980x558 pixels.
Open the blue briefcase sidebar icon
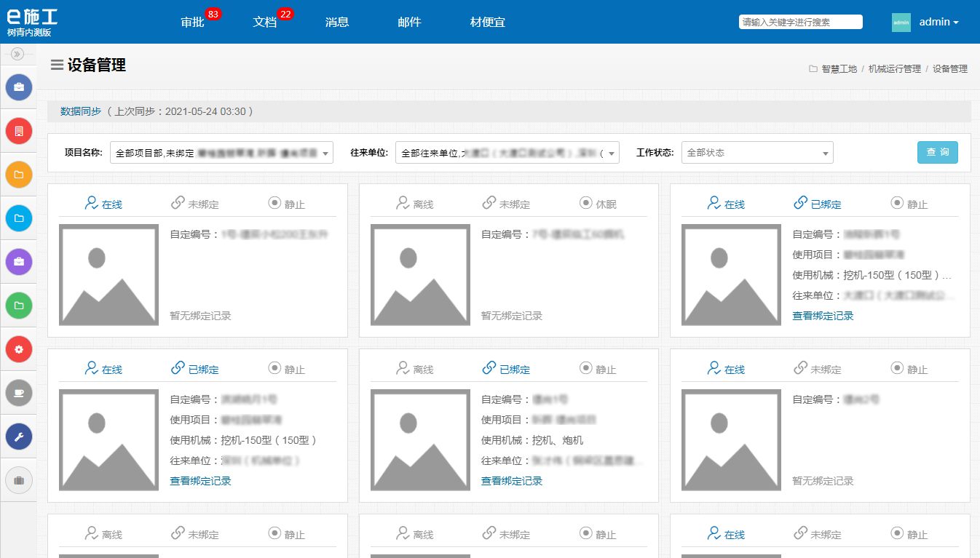(x=18, y=87)
